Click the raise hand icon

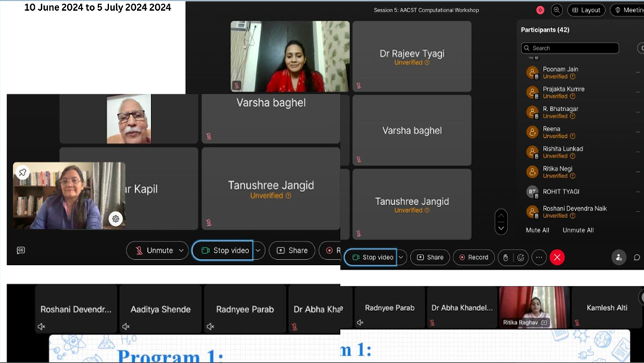point(505,258)
